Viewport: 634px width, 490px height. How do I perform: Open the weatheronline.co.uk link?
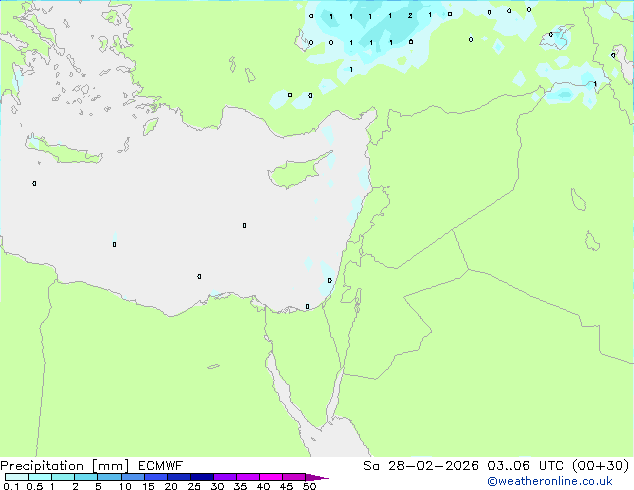550,481
